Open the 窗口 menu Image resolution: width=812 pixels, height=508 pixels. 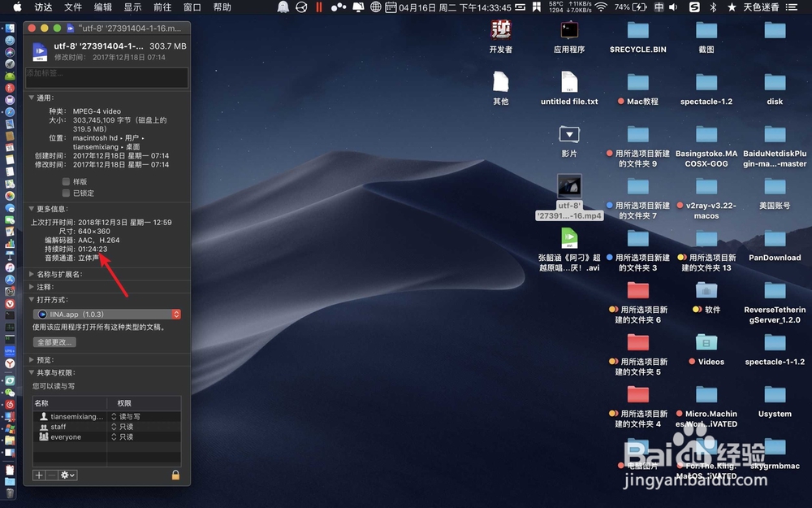point(192,7)
